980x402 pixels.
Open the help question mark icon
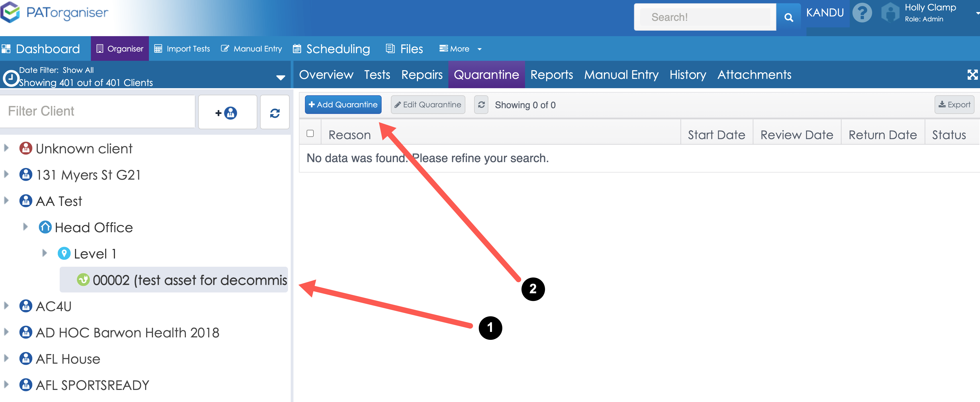[862, 13]
